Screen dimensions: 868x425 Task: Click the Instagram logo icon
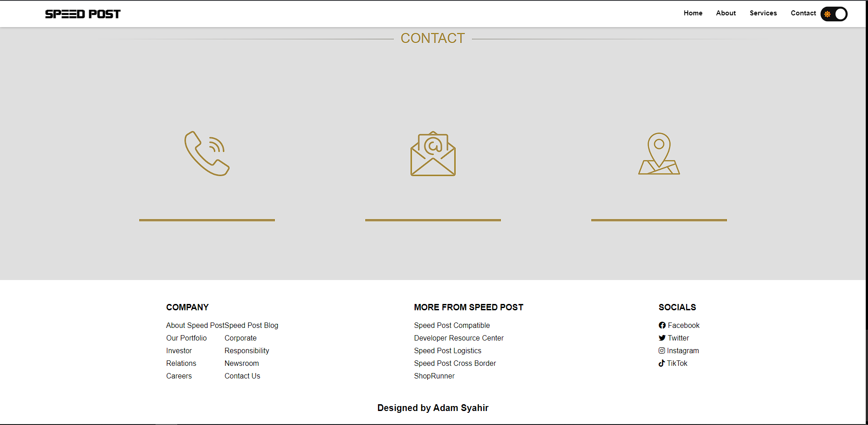click(x=661, y=350)
